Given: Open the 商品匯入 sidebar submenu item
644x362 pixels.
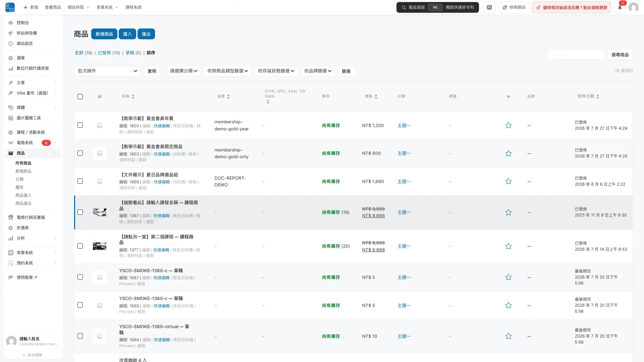Looking at the screenshot, I should point(23,195).
